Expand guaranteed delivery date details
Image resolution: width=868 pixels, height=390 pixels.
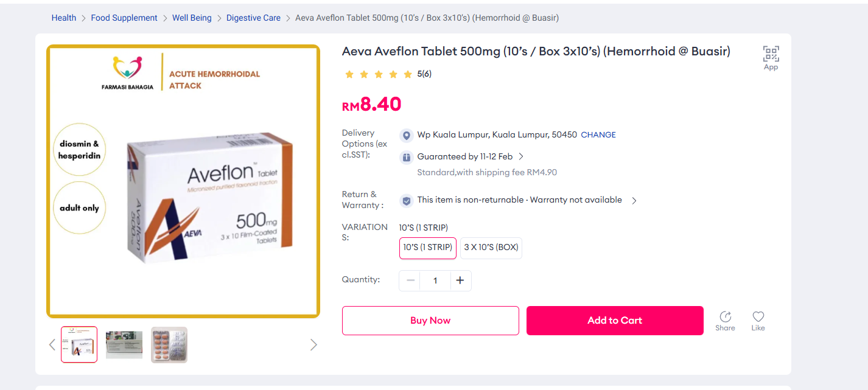[521, 157]
